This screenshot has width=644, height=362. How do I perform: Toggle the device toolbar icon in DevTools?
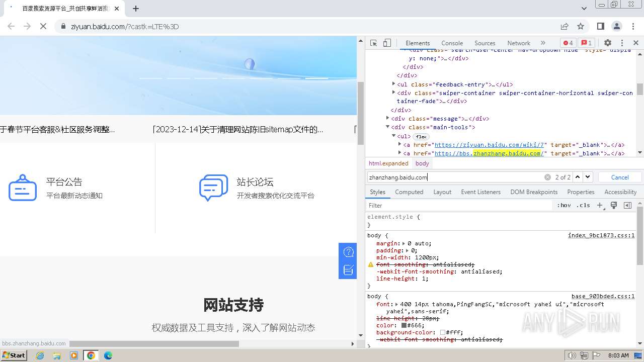[x=387, y=43]
